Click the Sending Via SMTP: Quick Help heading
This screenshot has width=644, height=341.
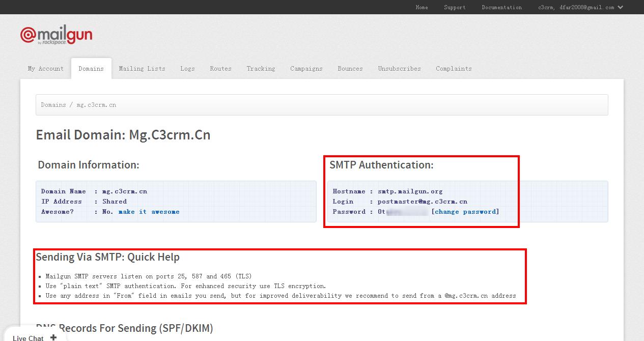pyautogui.click(x=107, y=257)
